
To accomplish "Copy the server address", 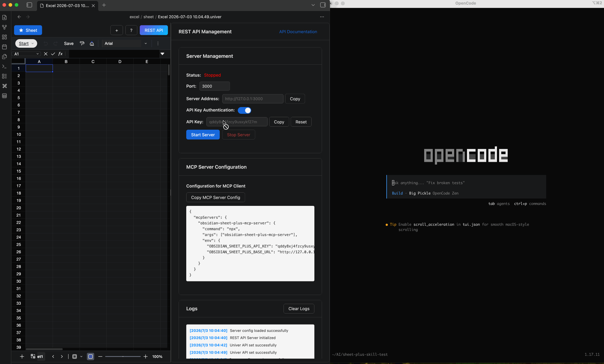I will coord(295,99).
